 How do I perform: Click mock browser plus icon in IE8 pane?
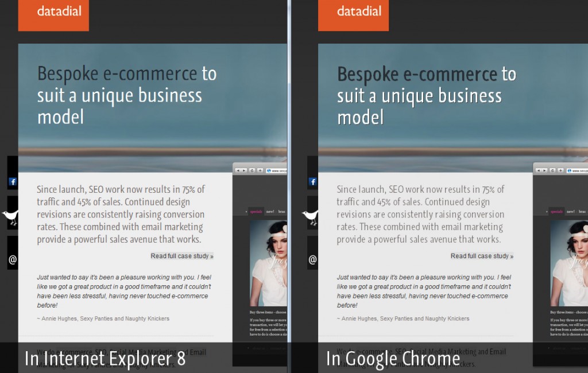260,170
